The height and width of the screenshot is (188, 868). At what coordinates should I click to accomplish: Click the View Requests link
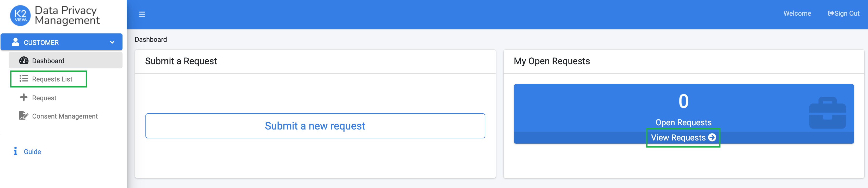[x=678, y=138]
